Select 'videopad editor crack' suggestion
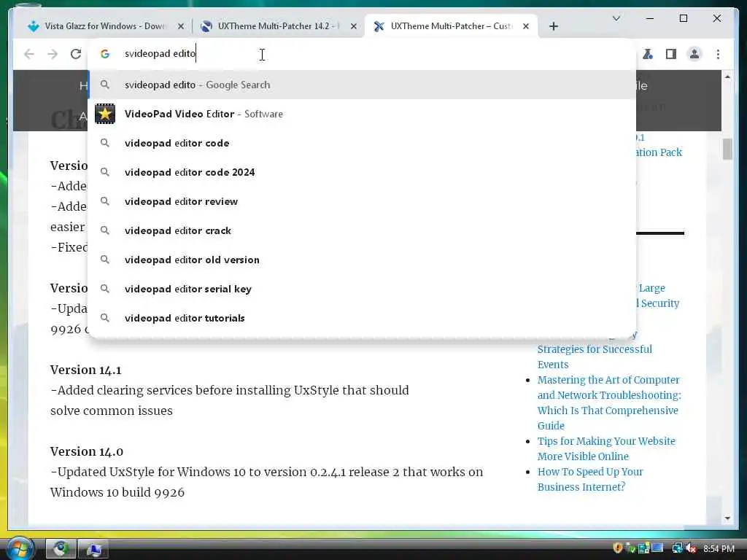 click(x=362, y=230)
